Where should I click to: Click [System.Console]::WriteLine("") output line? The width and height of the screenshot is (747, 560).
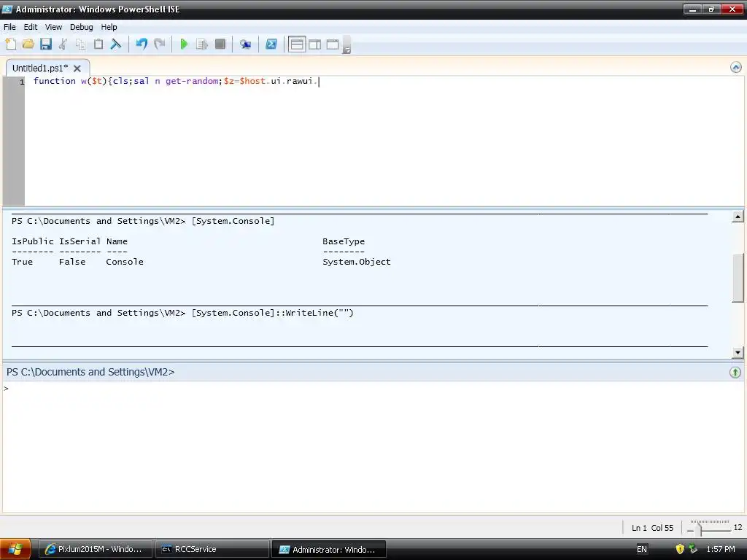(x=273, y=313)
